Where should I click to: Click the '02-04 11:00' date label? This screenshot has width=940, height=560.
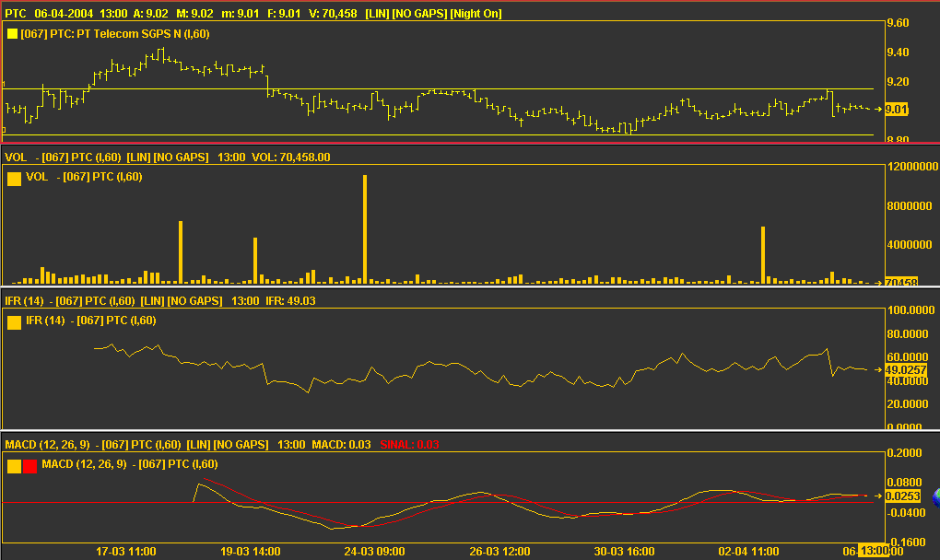[748, 552]
